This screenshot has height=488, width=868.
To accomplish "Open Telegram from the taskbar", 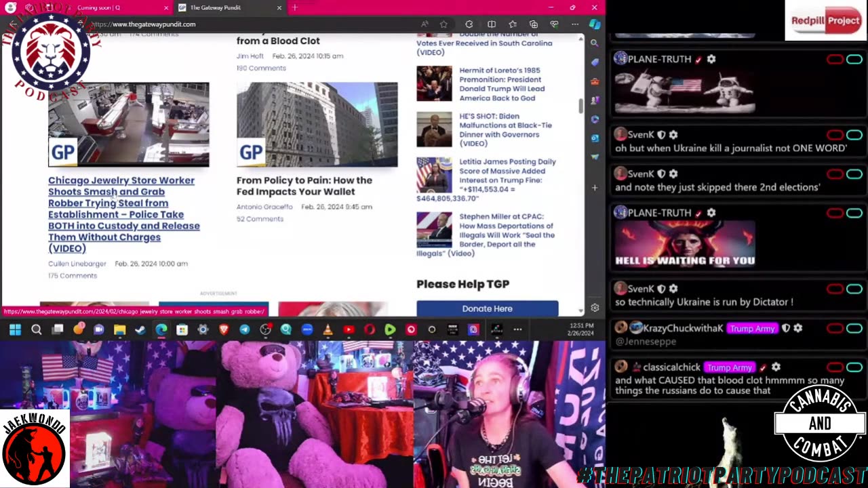I will click(x=245, y=330).
